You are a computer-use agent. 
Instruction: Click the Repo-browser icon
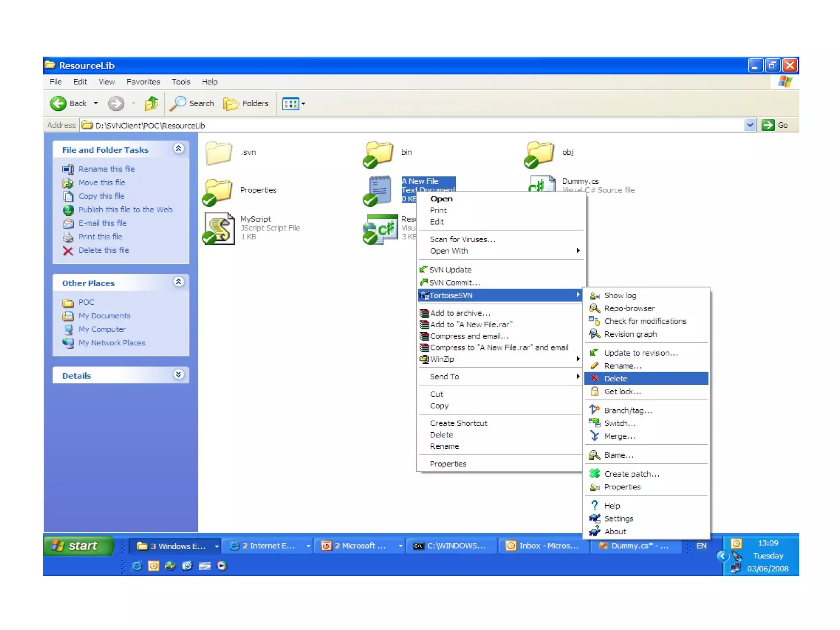tap(594, 308)
